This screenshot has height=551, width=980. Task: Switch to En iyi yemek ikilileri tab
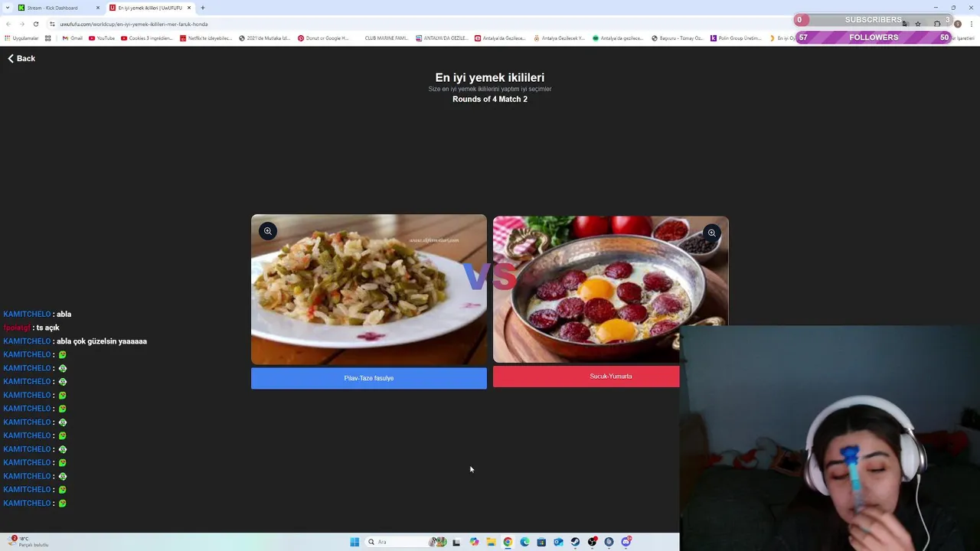(x=150, y=8)
